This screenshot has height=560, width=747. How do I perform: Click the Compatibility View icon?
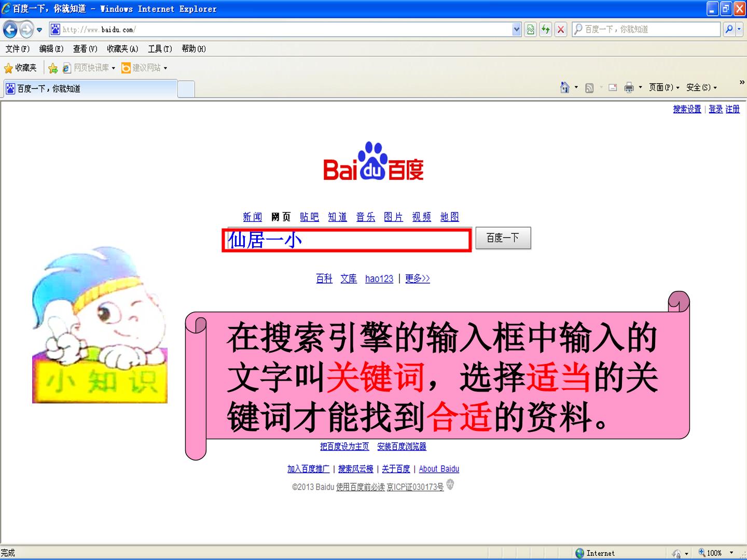coord(530,30)
